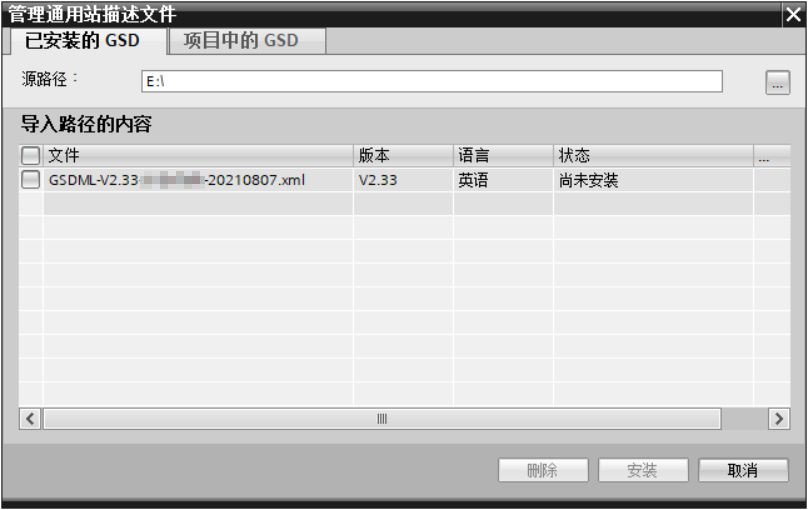The height and width of the screenshot is (510, 808).
Task: Sort by the 状态 column header
Action: tap(653, 155)
